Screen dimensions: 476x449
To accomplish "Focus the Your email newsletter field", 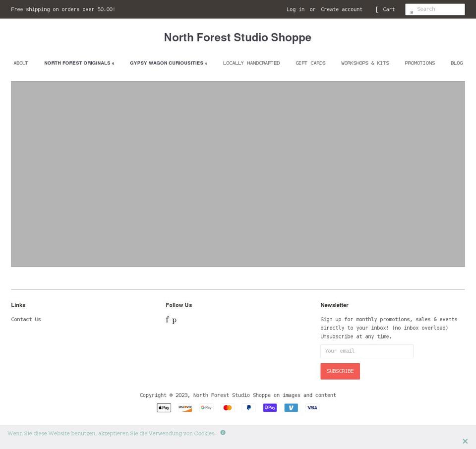I will [x=367, y=351].
